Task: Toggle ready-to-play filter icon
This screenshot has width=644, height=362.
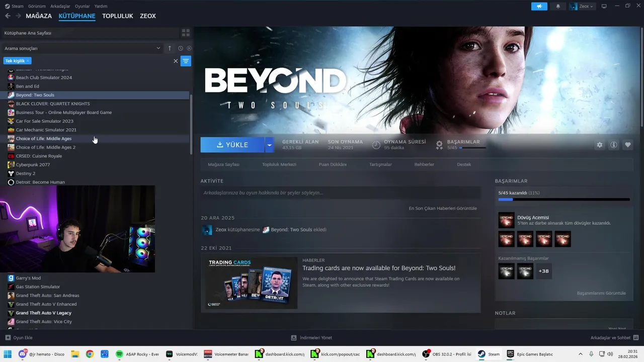Action: 189,48
